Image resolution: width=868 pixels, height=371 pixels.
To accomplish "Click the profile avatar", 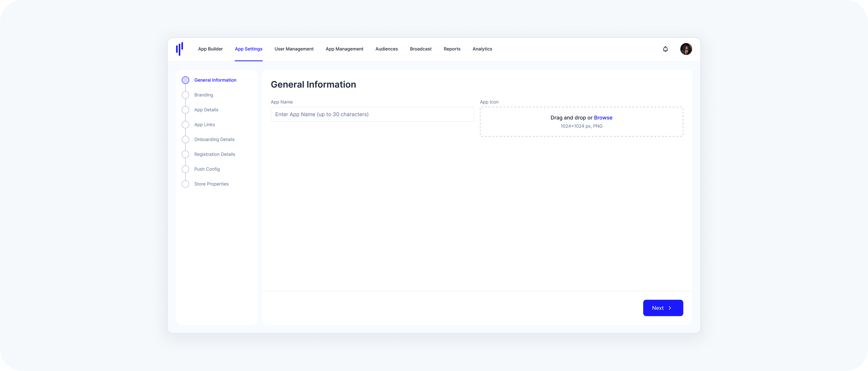I will click(686, 49).
